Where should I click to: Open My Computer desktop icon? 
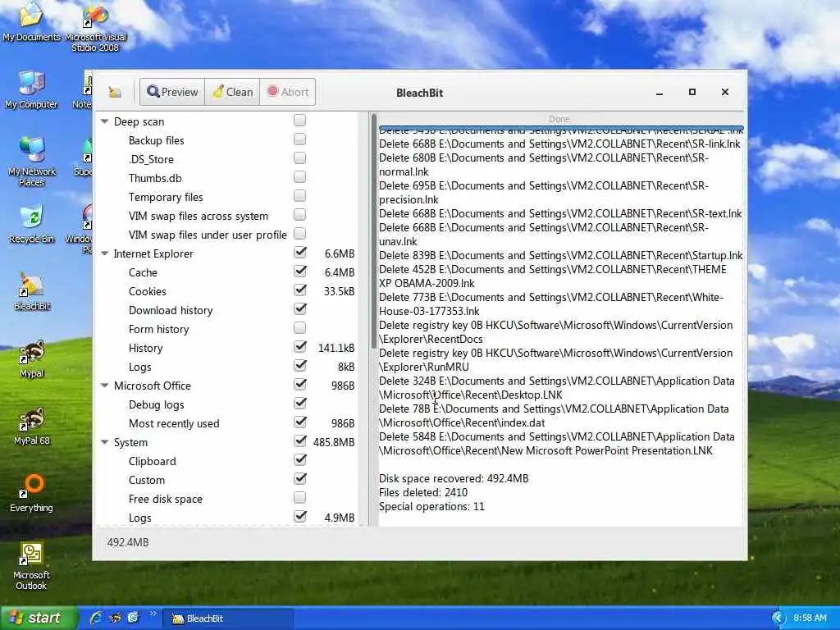31,89
